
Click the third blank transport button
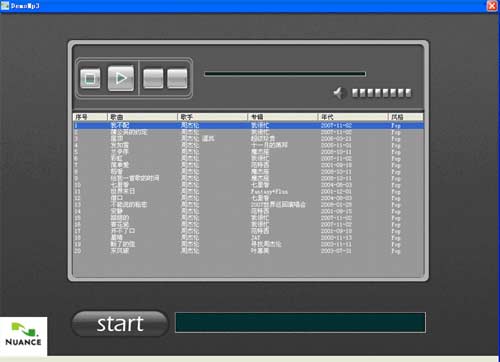tap(153, 79)
